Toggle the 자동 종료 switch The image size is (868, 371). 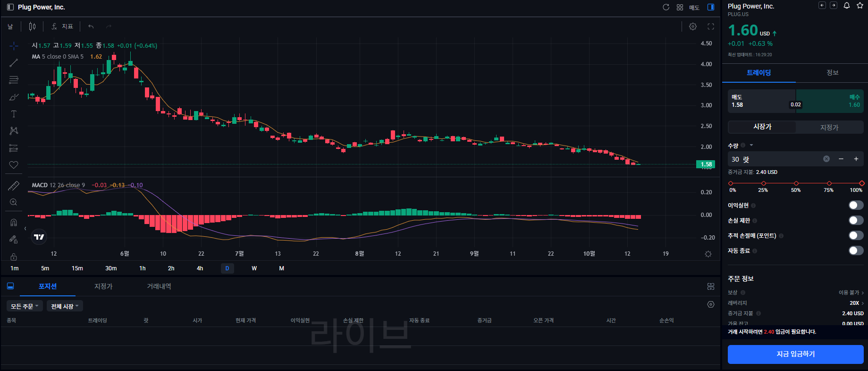pos(856,250)
